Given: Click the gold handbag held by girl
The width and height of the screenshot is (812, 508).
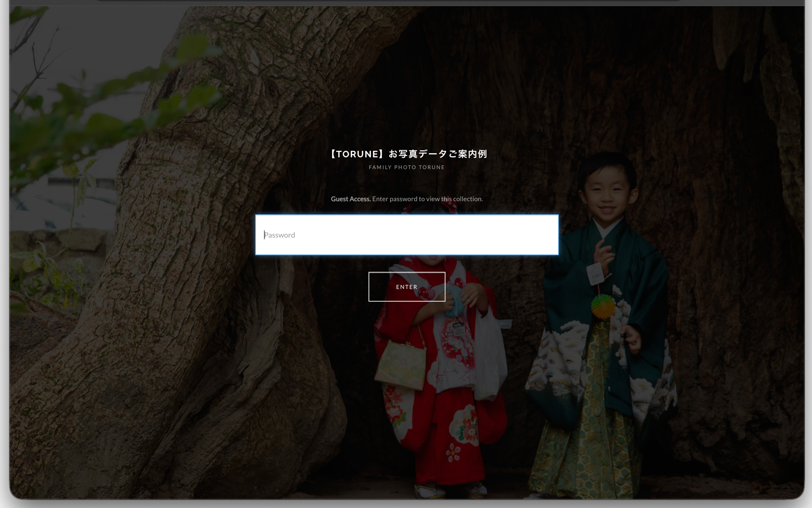Looking at the screenshot, I should (x=401, y=365).
